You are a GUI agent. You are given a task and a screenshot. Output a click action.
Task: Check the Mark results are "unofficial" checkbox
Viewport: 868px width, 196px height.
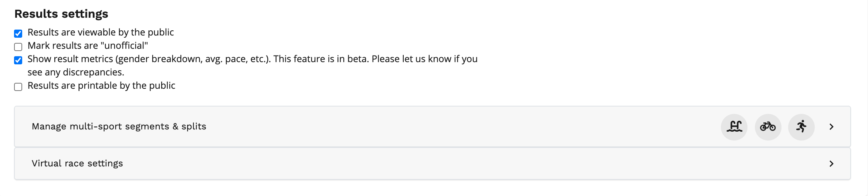click(18, 47)
